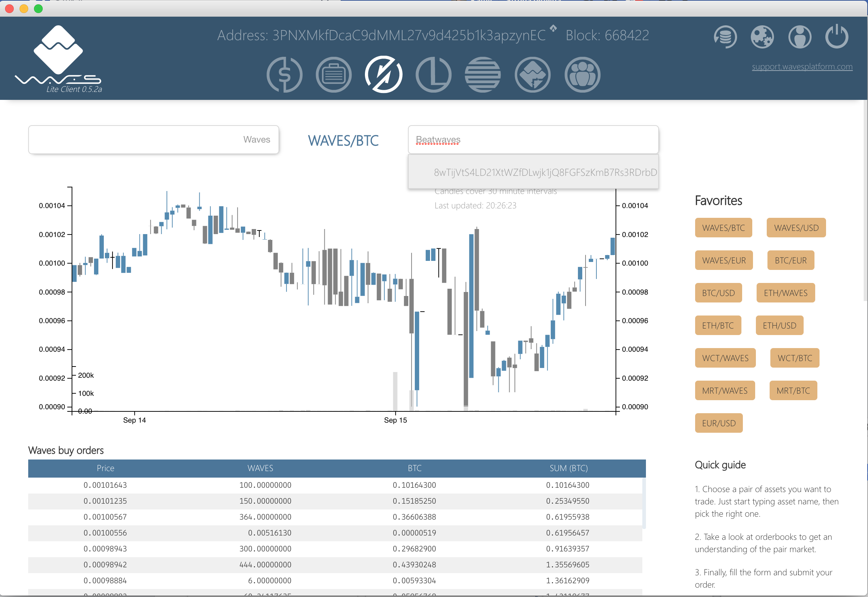
Task: Select buy order priced 0.00098943
Action: click(x=335, y=549)
